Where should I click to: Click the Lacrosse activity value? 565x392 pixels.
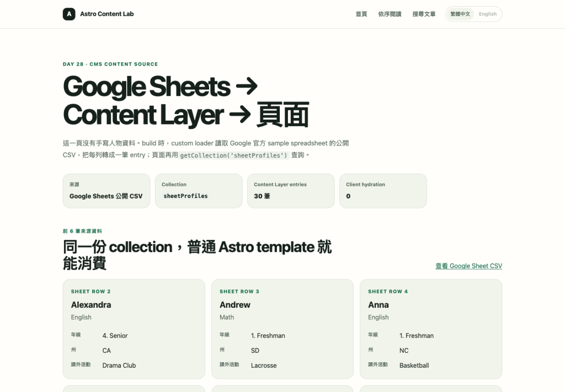[x=264, y=366]
